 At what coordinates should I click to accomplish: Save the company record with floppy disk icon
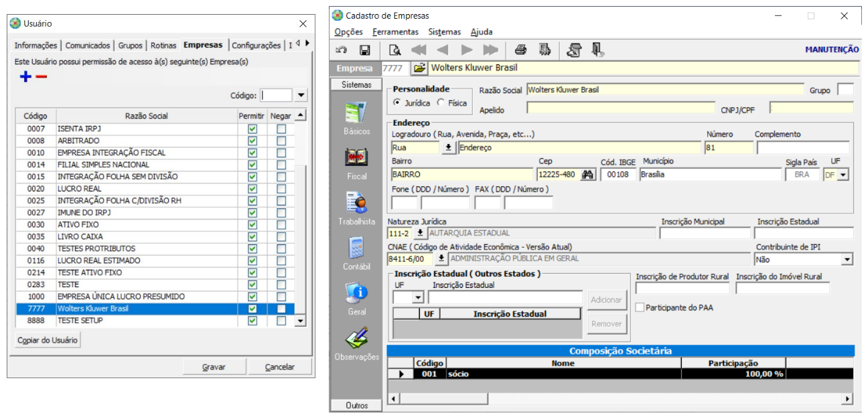(x=365, y=50)
